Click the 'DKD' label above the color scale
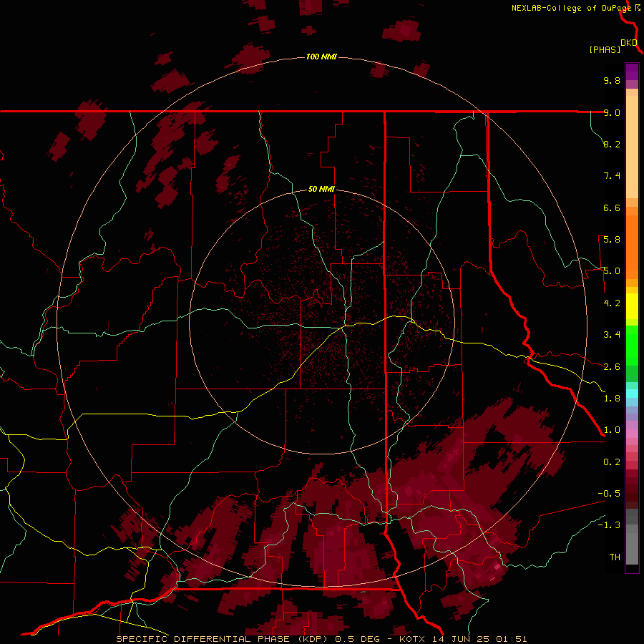Screen dimensions: 644x644 pyautogui.click(x=629, y=43)
